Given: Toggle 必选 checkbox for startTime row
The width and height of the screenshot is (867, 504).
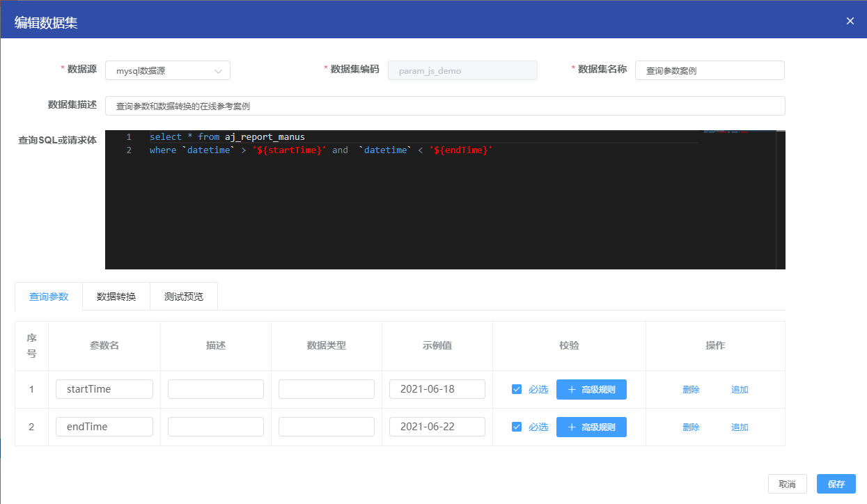Looking at the screenshot, I should pos(516,389).
